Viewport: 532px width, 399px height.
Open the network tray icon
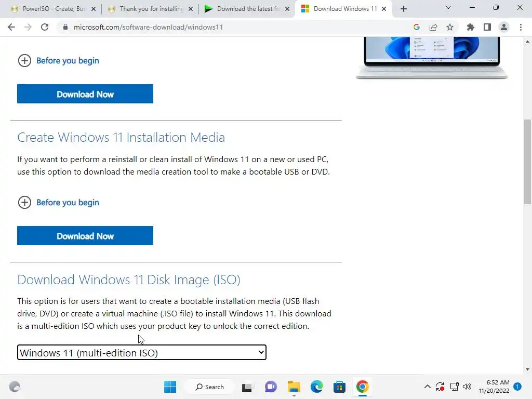click(454, 387)
